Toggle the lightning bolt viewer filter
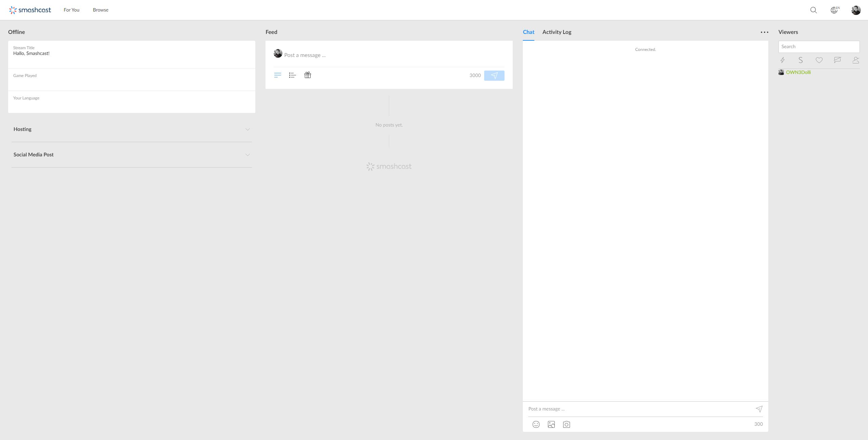This screenshot has width=868, height=440. click(783, 60)
